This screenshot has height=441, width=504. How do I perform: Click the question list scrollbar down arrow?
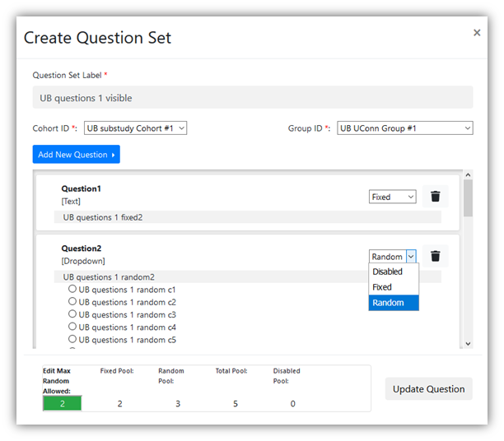tap(468, 344)
